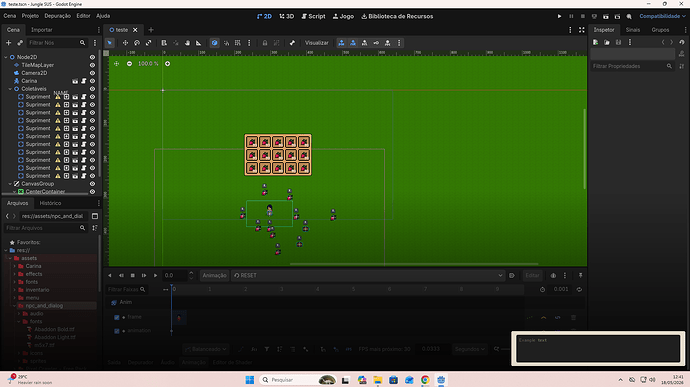Screen dimensions: 690x387
Task: Hide the CanvasGroup node
Action: (92, 184)
